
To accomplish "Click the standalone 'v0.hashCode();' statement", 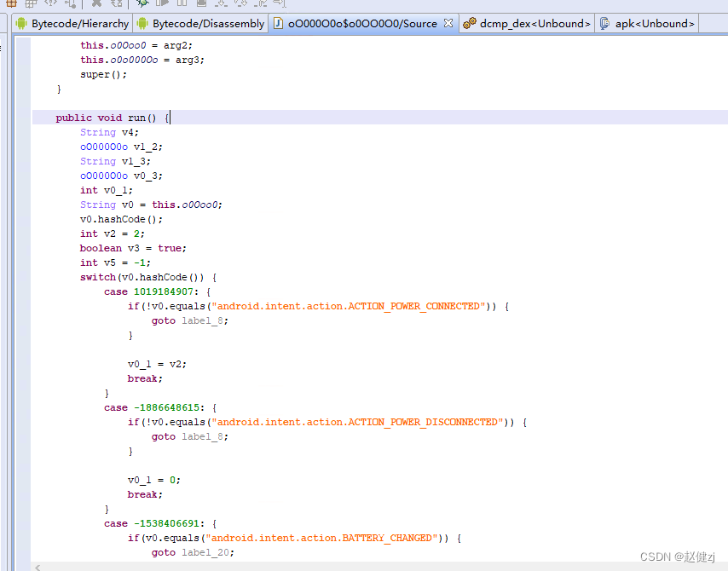I will pyautogui.click(x=121, y=219).
